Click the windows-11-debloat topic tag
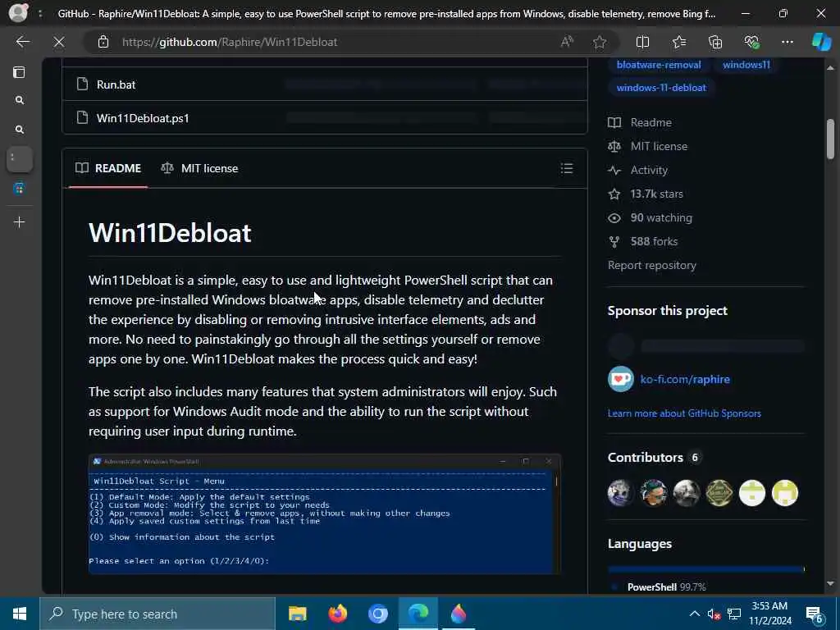The height and width of the screenshot is (630, 840). click(x=661, y=88)
